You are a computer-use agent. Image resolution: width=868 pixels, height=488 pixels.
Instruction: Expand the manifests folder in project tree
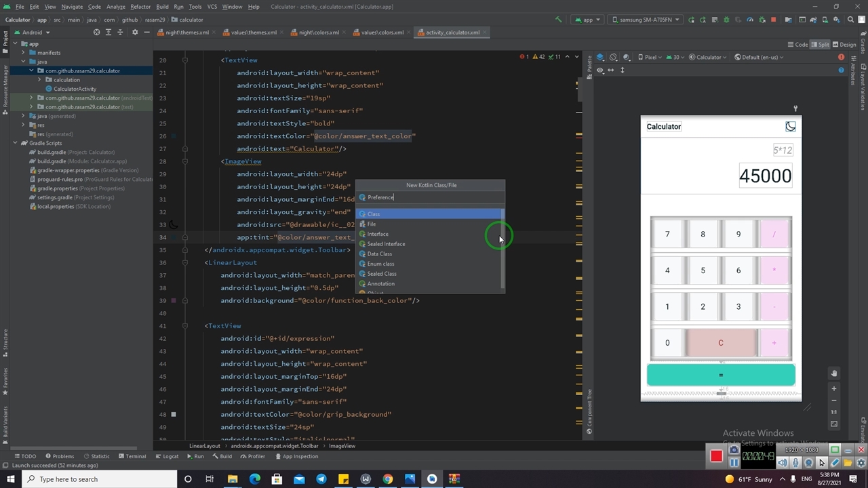pos(23,52)
